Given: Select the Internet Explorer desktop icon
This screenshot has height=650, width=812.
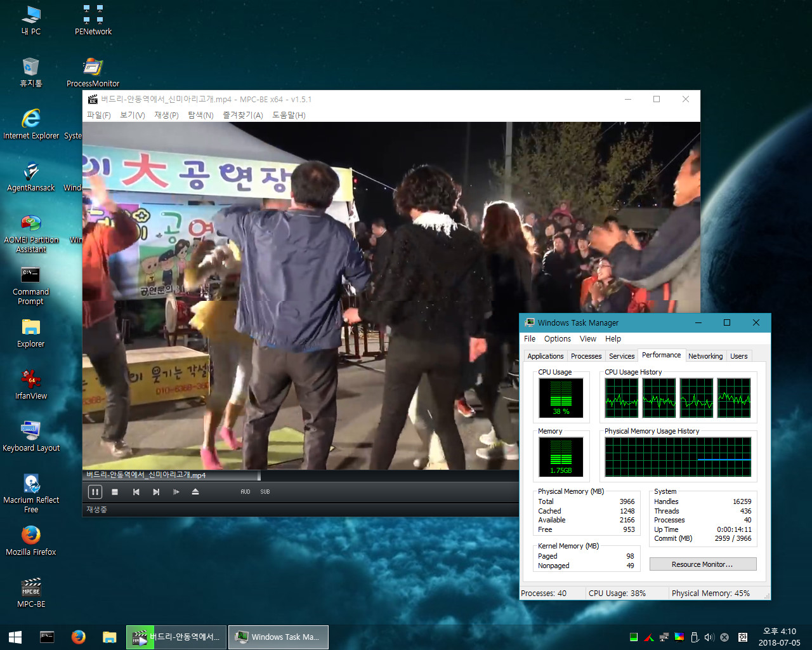Looking at the screenshot, I should (x=30, y=124).
